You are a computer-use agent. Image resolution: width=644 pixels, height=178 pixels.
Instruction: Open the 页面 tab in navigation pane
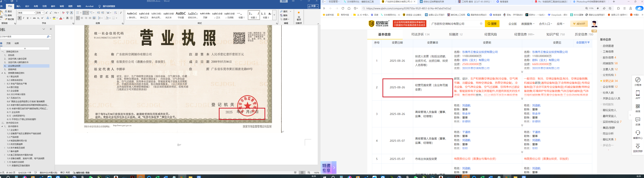pos(8,43)
